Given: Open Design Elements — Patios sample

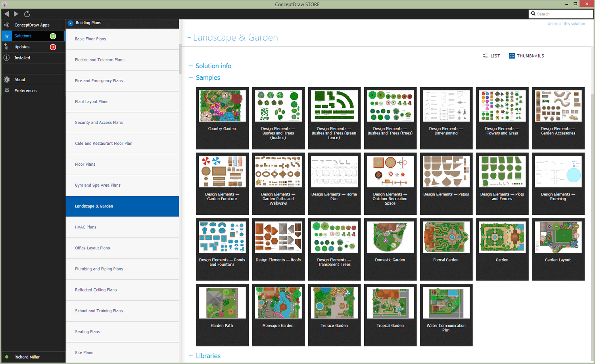Looking at the screenshot, I should pos(446,184).
